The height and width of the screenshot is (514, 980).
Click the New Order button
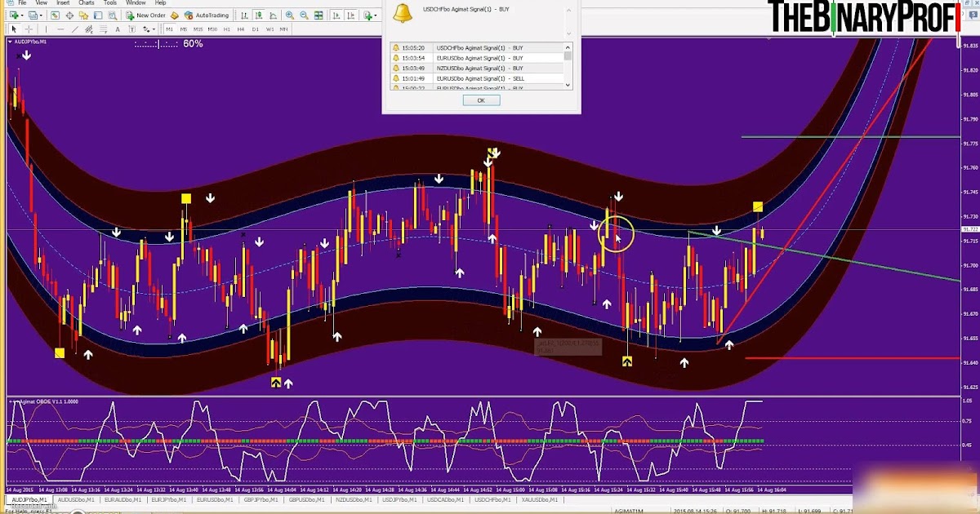[x=145, y=15]
